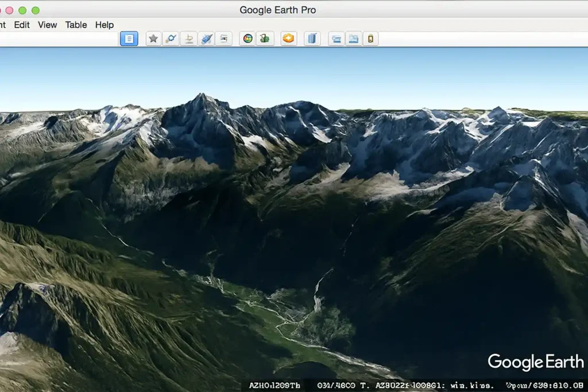Open the multicolored circle toolbar icon

click(x=247, y=39)
